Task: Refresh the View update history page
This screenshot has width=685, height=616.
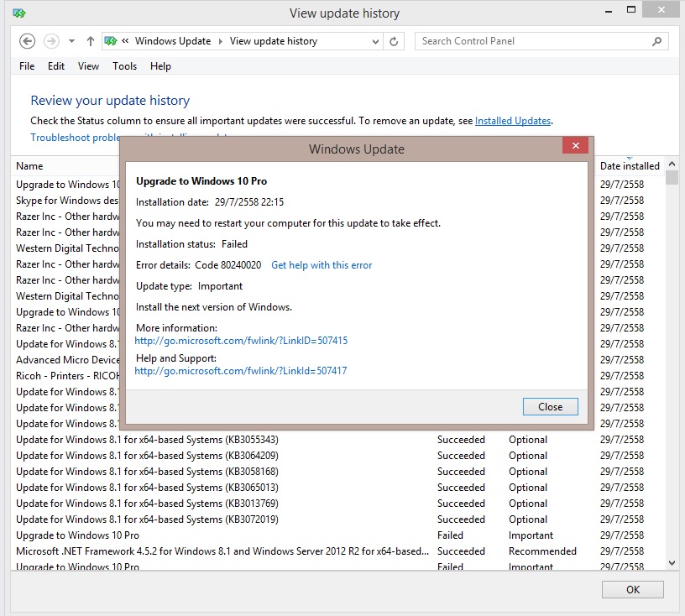Action: pyautogui.click(x=394, y=41)
